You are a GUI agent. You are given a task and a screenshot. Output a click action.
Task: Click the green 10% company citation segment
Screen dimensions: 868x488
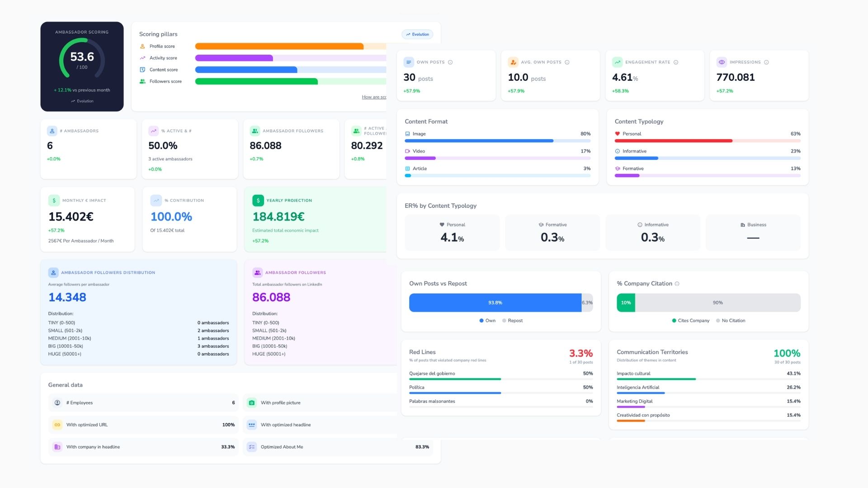626,303
